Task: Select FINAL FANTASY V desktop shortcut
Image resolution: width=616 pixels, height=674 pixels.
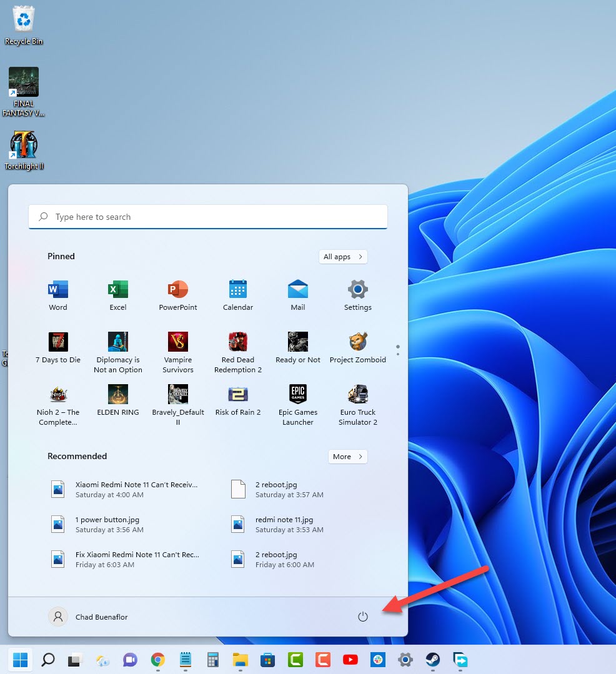Action: tap(24, 92)
